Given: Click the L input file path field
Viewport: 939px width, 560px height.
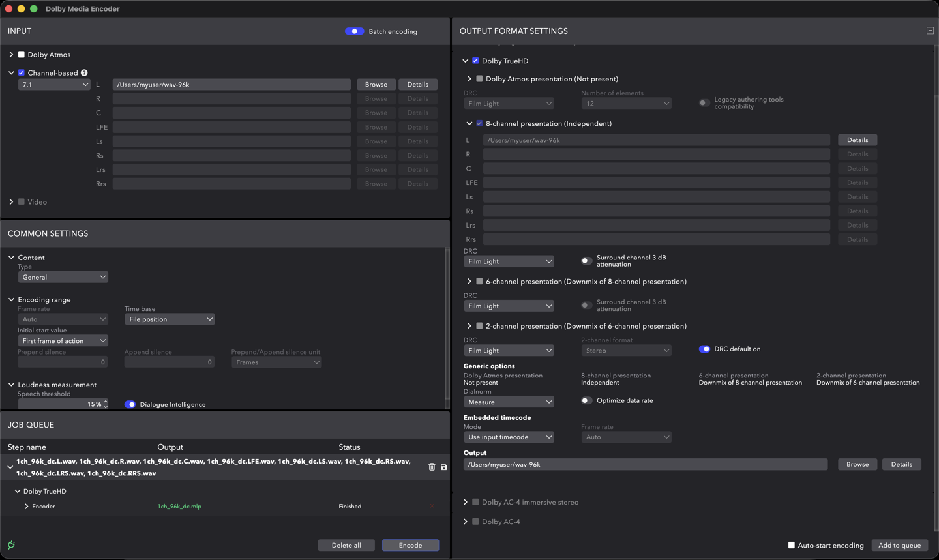Looking at the screenshot, I should tap(231, 85).
